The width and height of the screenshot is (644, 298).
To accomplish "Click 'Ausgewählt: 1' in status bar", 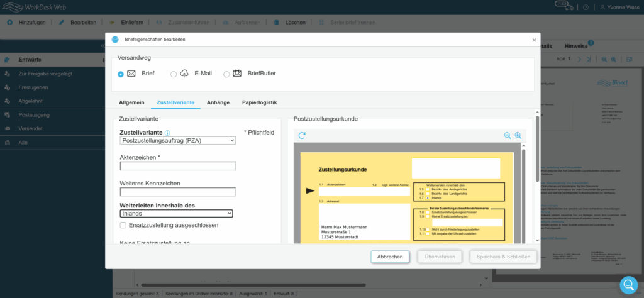I will pyautogui.click(x=253, y=294).
